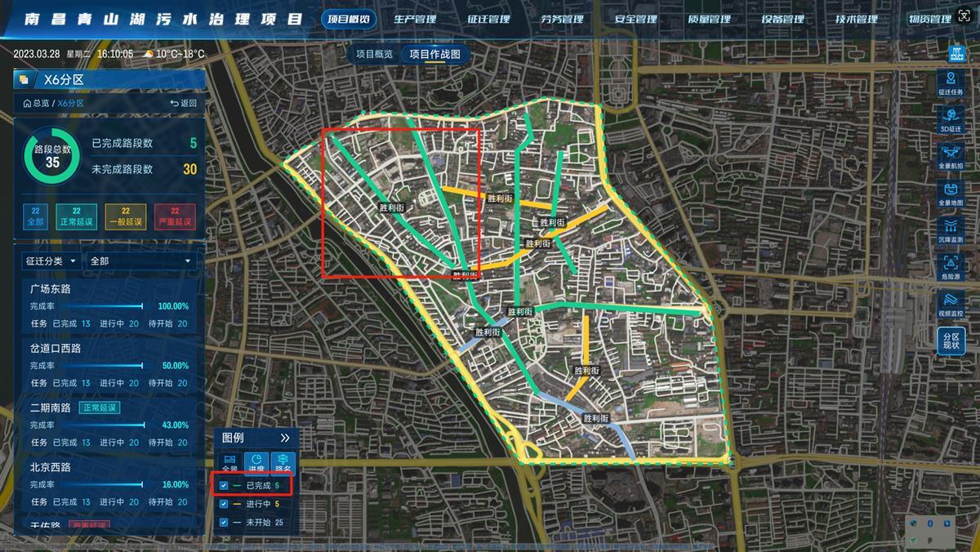Select the 分区现状 sidebar button
The height and width of the screenshot is (552, 980).
coord(951,341)
